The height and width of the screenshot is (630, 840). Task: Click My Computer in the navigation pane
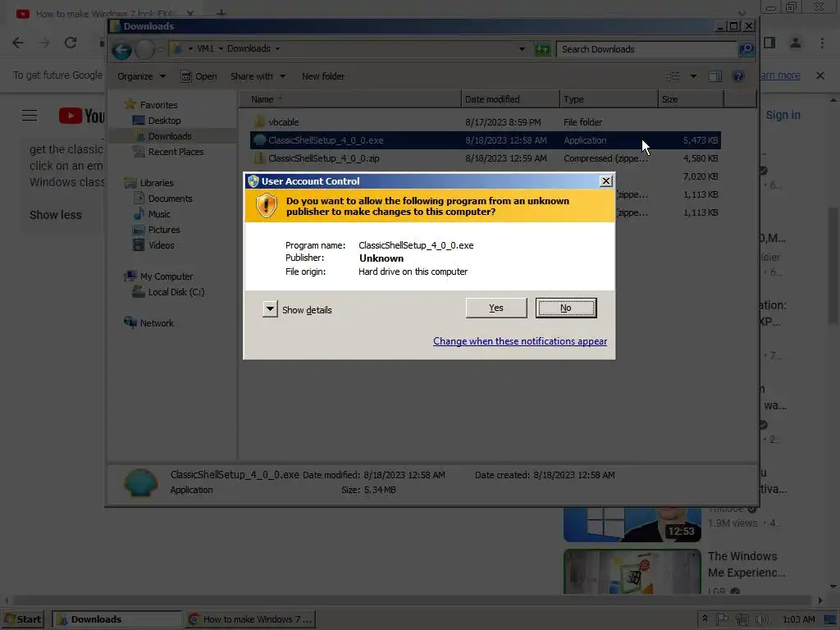point(166,276)
